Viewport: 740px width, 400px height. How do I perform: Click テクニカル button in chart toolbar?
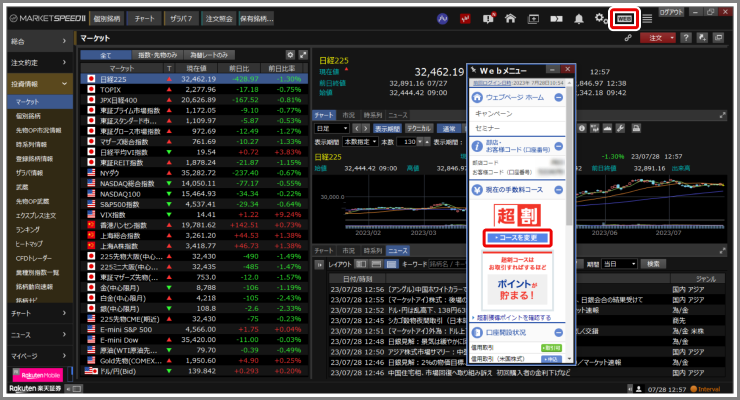[419, 128]
